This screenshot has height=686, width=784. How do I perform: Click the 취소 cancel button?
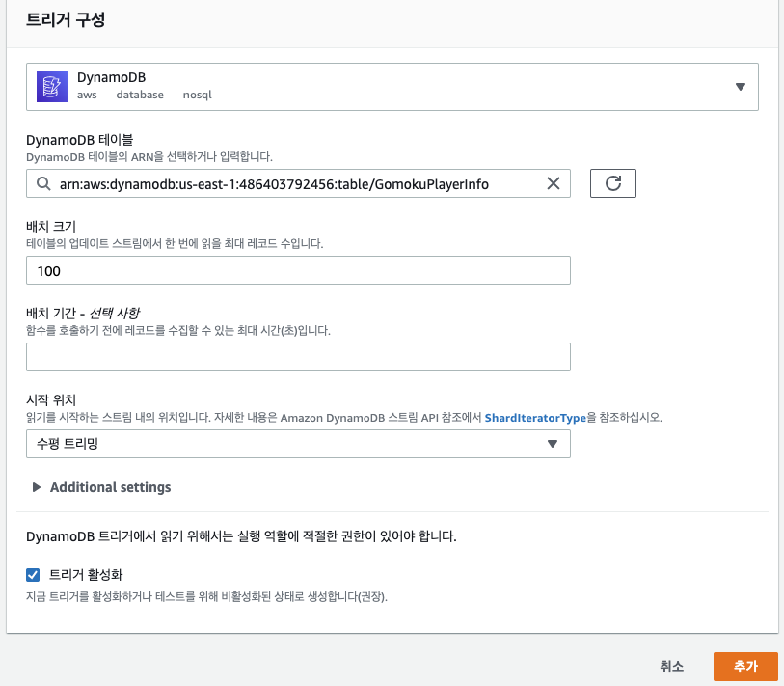[671, 666]
